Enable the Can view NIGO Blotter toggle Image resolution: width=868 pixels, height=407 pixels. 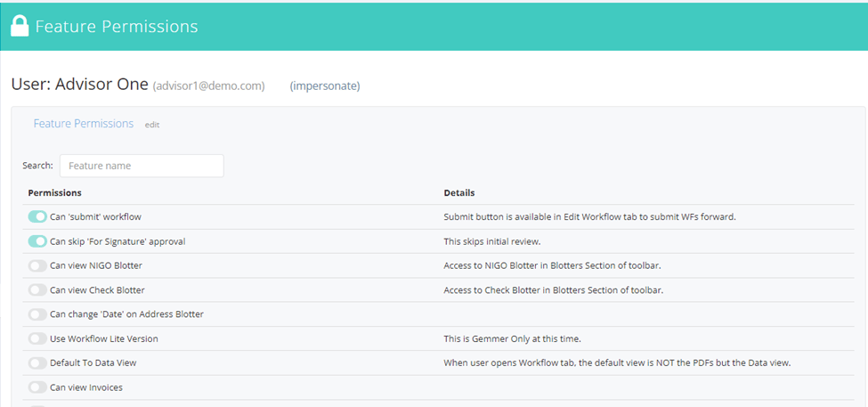point(37,265)
